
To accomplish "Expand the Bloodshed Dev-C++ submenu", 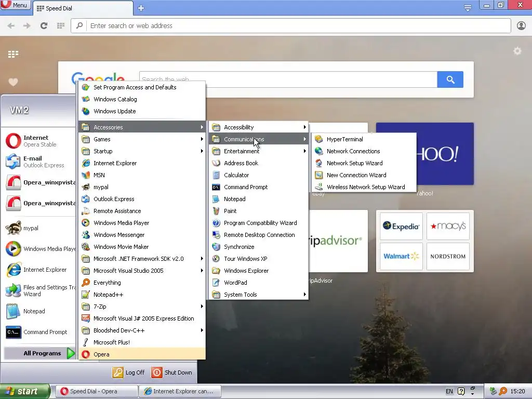I will click(x=142, y=330).
